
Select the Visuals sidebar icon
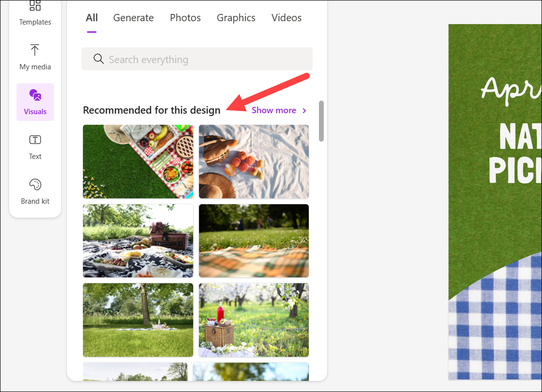point(35,95)
